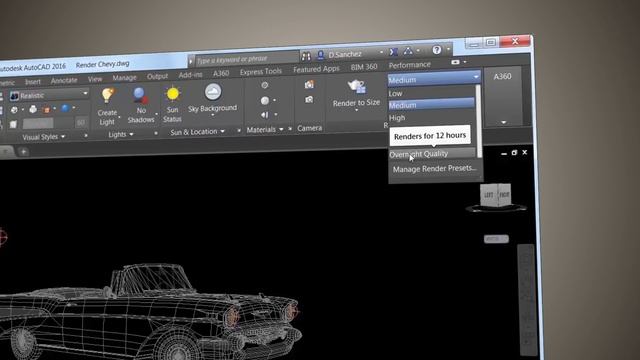640x360 pixels.
Task: Open the Materials Browser icon at top of Materials panel
Action: coord(265,85)
